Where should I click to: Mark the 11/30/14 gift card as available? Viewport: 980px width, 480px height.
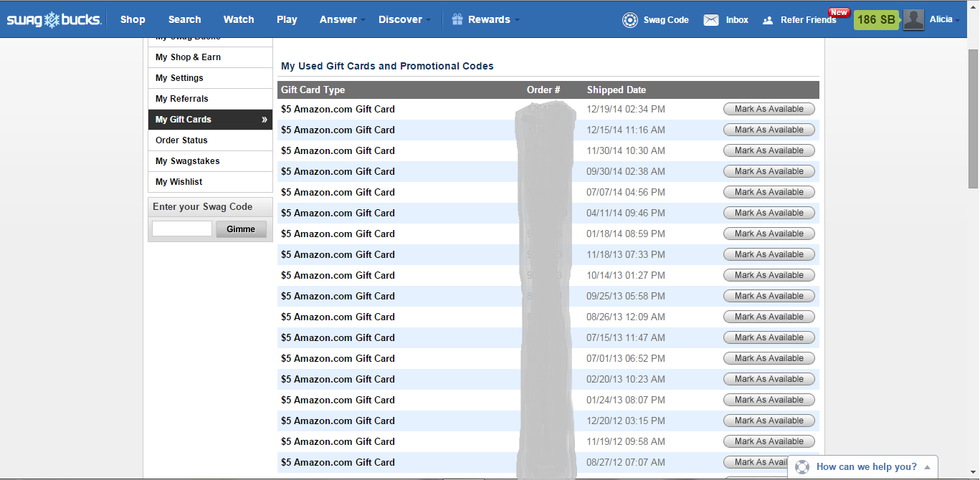[769, 150]
